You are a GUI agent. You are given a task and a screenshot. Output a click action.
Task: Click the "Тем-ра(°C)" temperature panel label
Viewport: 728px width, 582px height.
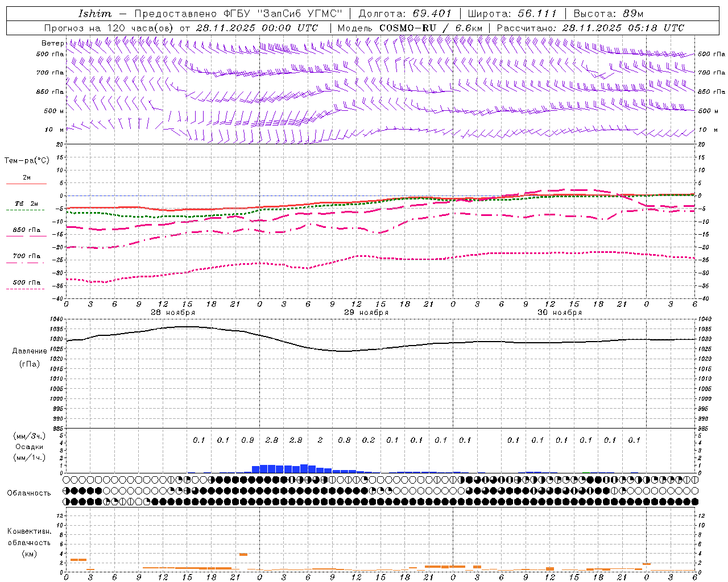tap(27, 160)
